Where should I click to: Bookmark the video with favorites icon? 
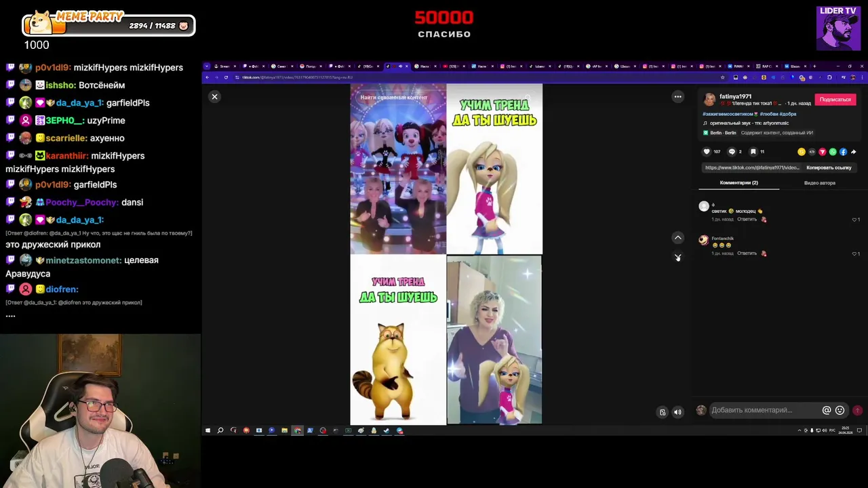pos(753,152)
